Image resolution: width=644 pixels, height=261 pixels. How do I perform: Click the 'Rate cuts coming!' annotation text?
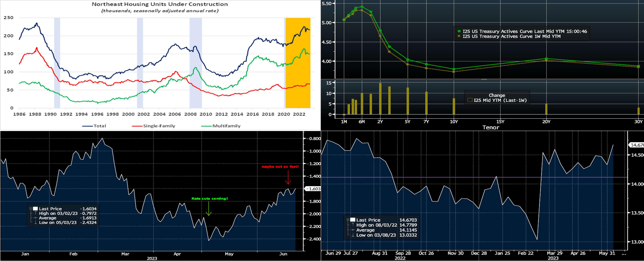coord(209,199)
